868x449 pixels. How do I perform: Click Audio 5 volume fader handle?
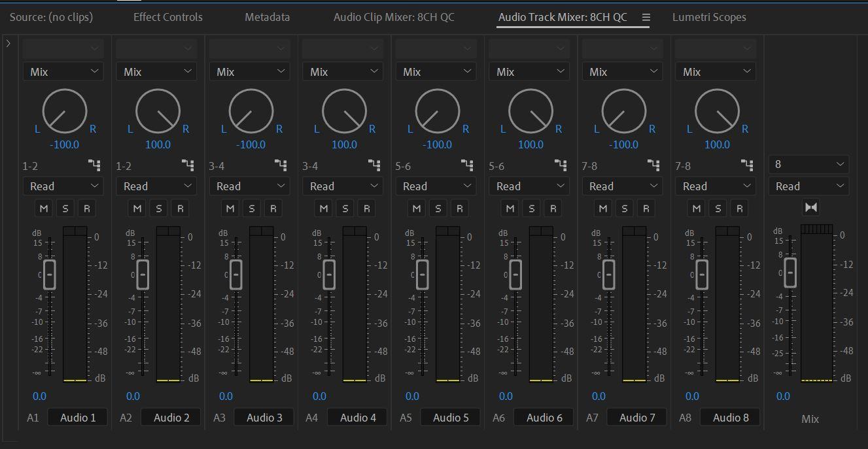(422, 274)
